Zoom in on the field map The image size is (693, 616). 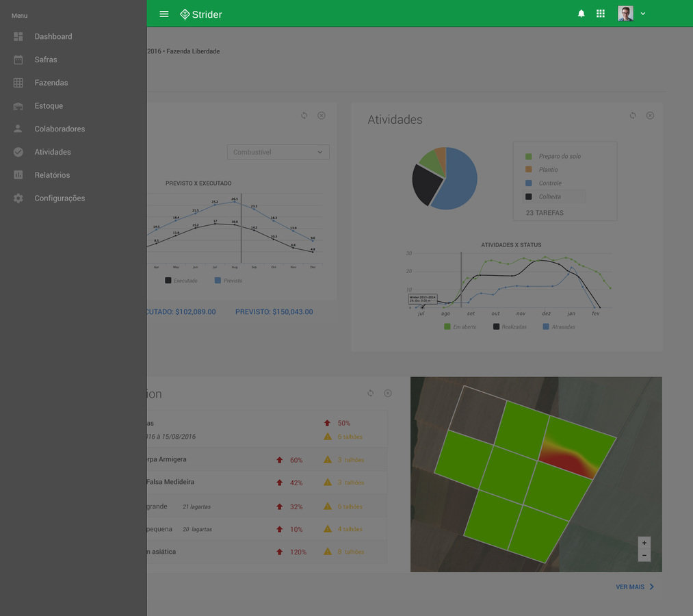(644, 543)
